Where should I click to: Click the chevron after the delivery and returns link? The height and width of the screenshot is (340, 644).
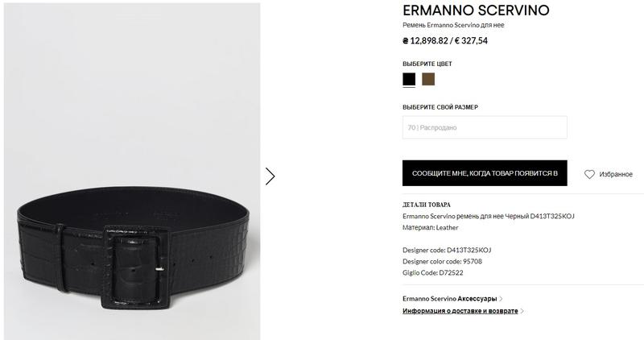(522, 311)
